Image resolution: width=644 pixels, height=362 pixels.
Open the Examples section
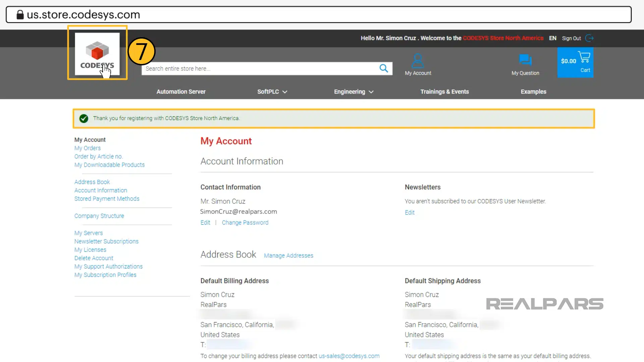point(533,92)
